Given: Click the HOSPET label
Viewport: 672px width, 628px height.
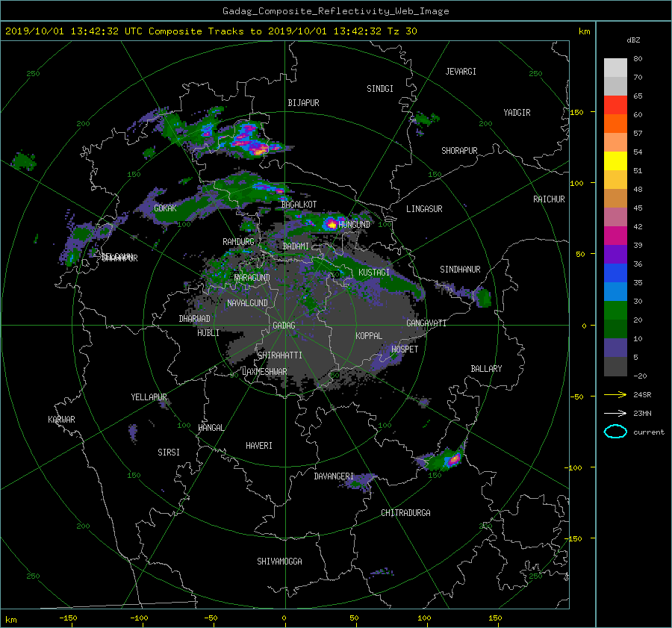Looking at the screenshot, I should point(405,349).
